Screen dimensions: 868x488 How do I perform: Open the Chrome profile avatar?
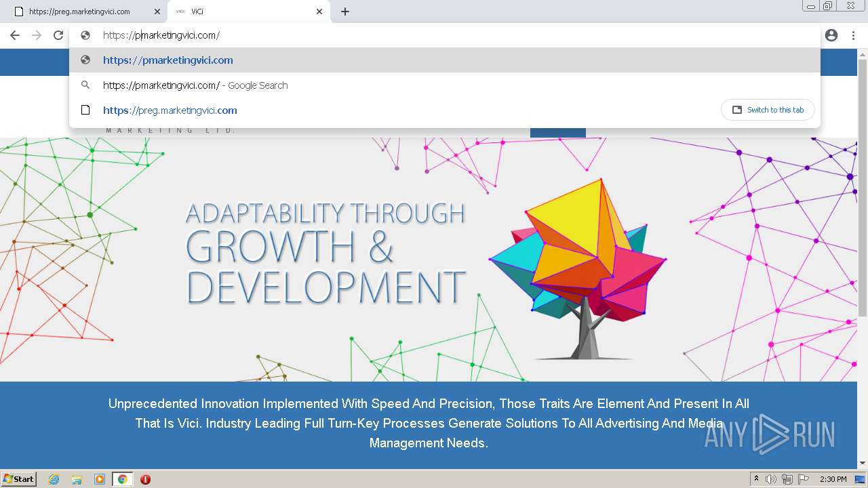831,35
